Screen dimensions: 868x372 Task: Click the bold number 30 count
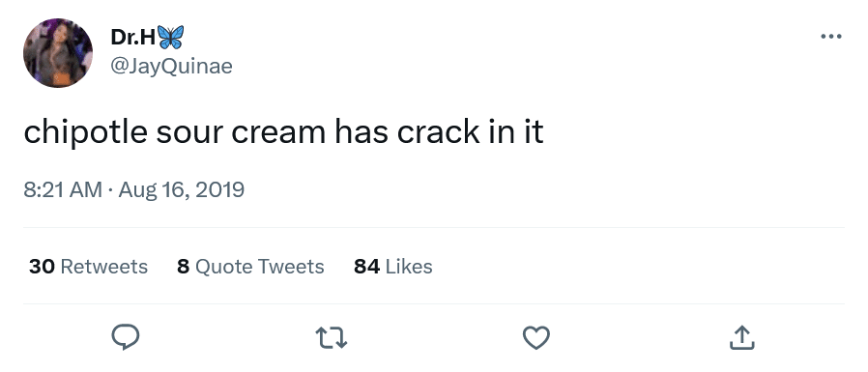pyautogui.click(x=42, y=267)
